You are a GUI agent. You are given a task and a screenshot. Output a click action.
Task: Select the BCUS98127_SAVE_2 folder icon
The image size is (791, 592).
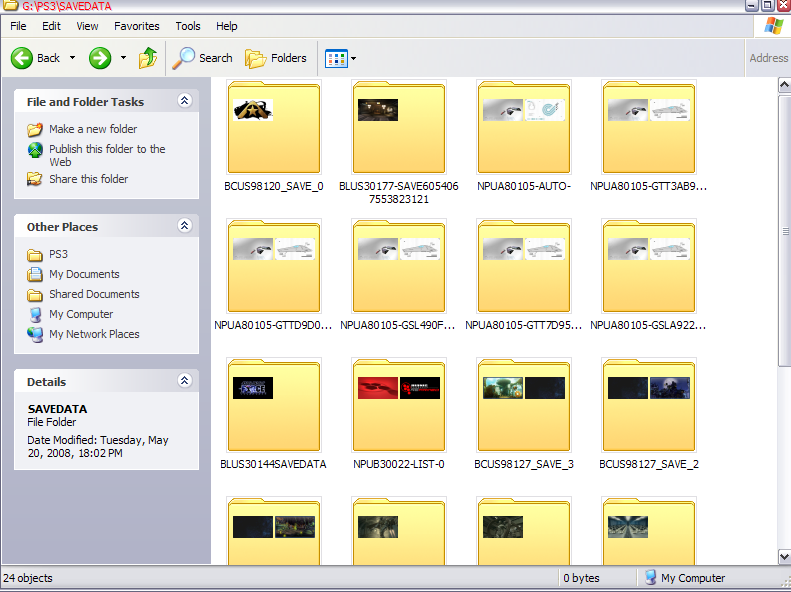649,405
